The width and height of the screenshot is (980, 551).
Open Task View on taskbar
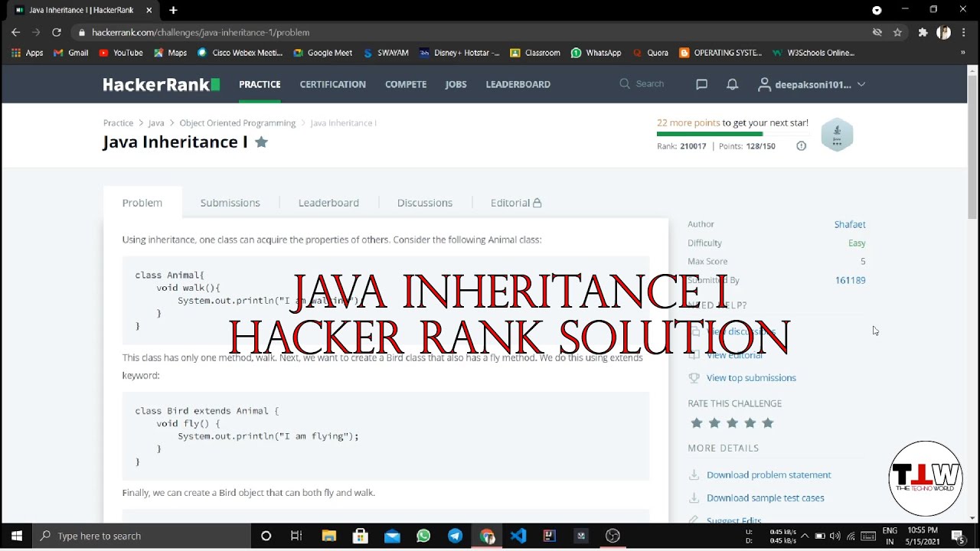[x=296, y=536]
